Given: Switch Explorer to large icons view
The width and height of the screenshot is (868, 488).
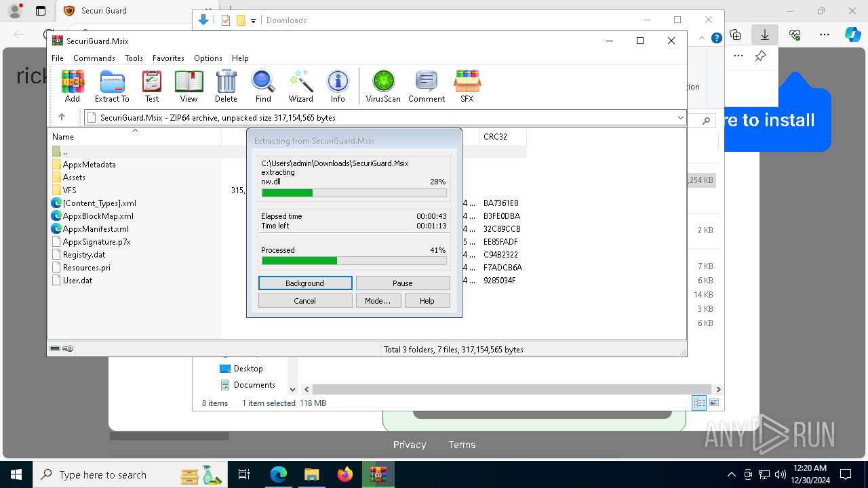Looking at the screenshot, I should 713,403.
